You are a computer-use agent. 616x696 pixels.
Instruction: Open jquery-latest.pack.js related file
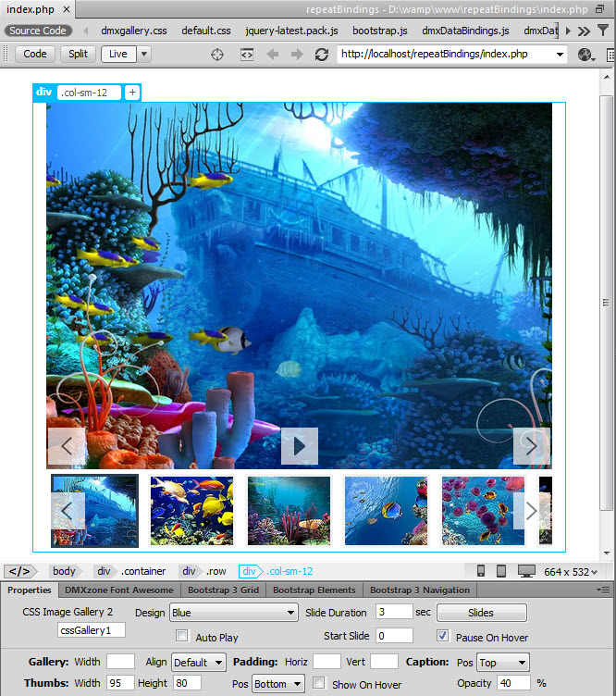coord(291,31)
